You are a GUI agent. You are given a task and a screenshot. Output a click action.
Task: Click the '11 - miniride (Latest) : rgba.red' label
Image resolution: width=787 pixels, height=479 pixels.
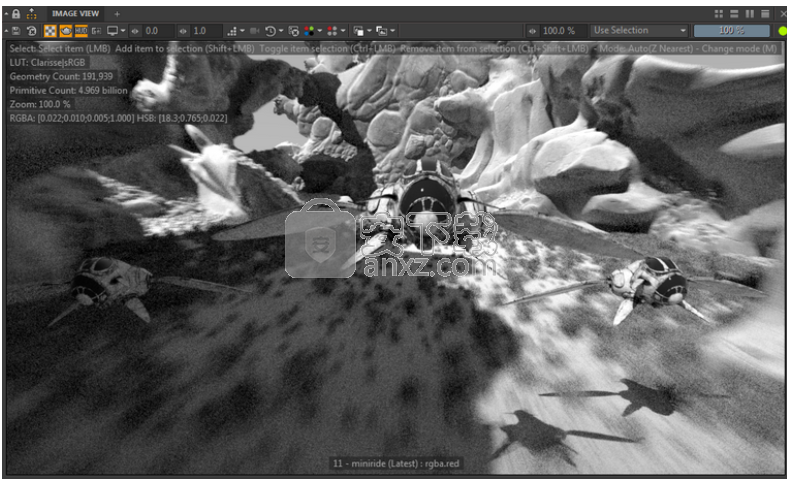(396, 463)
